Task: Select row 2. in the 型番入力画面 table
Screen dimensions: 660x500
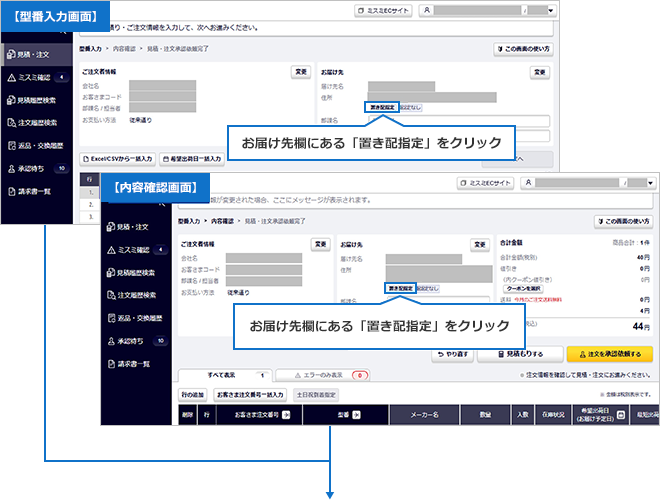Action: click(90, 205)
